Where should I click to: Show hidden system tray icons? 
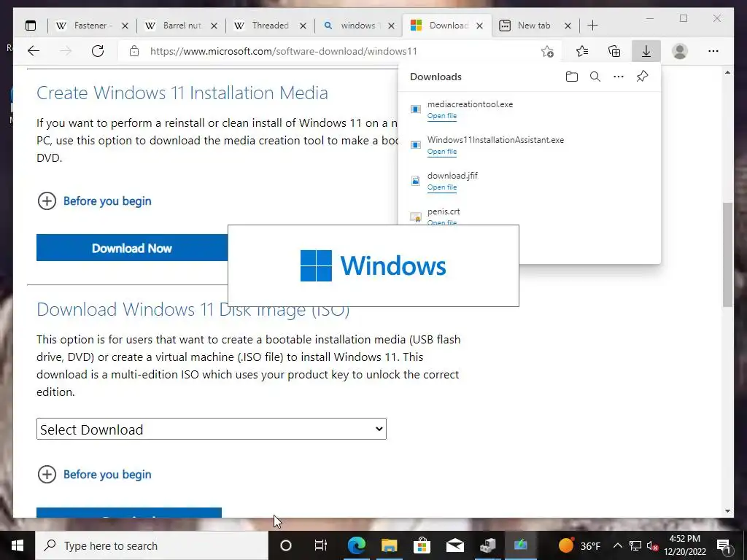pos(617,545)
